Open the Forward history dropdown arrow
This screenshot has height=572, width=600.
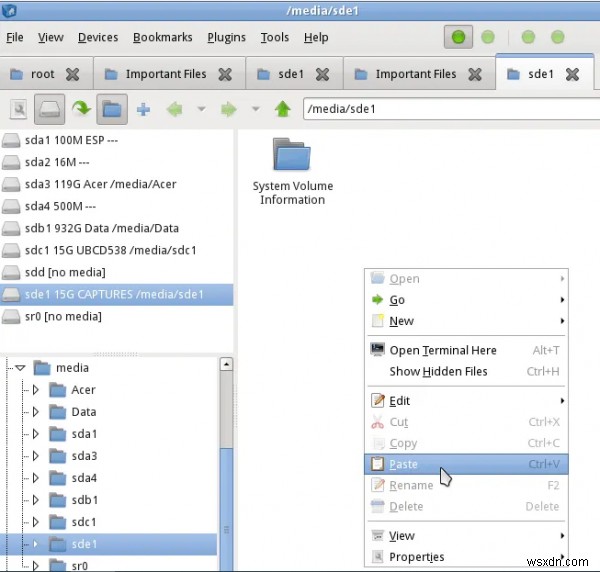[x=256, y=109]
